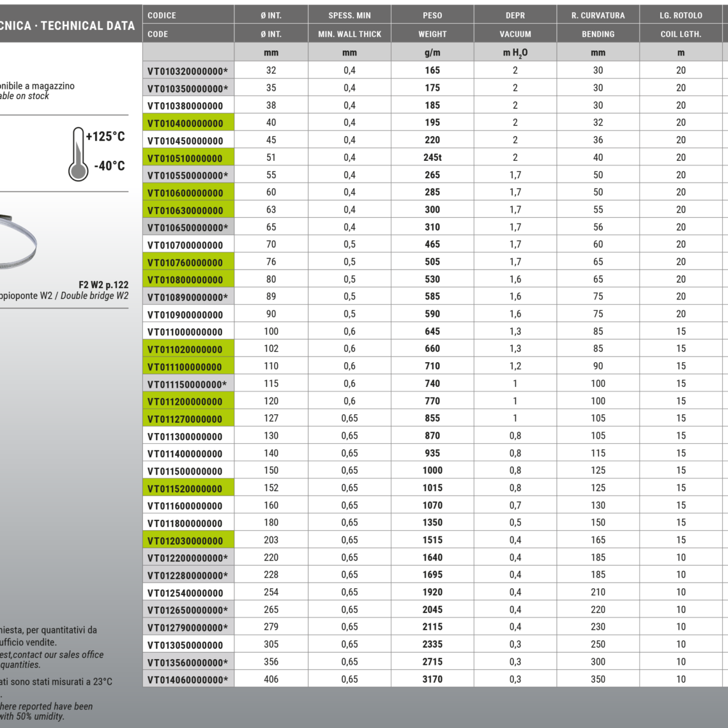This screenshot has height=728, width=728.
Task: Open the F2 W2 p.122 page reference
Action: 103,285
